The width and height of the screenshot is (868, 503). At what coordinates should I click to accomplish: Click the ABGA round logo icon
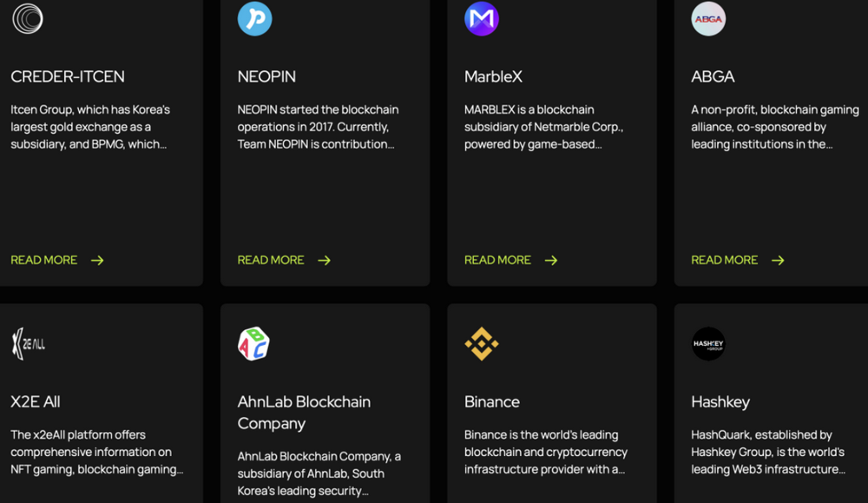click(x=708, y=18)
